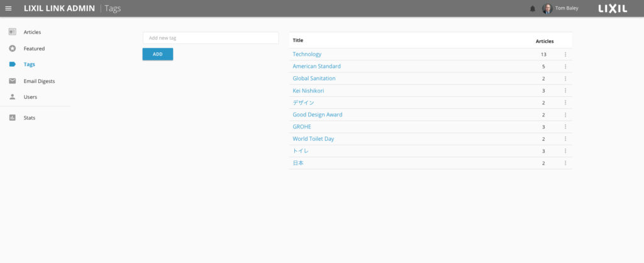This screenshot has height=263, width=644.
Task: Open Stats section
Action: 30,118
